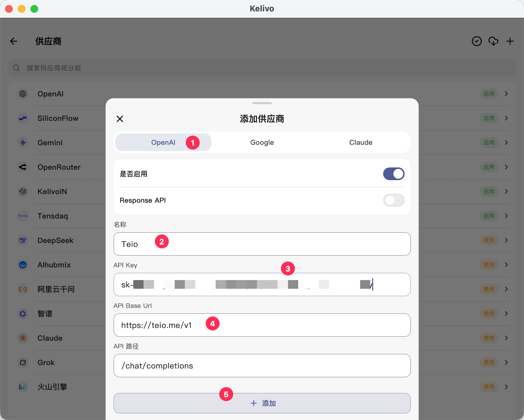Open the 阿里云千问 provider name
This screenshot has width=524, height=420.
[56, 289]
